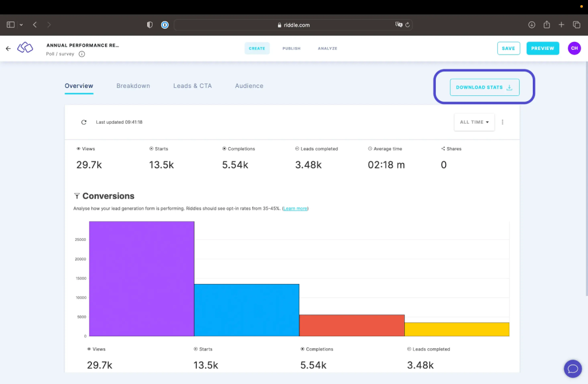Click the refresh stats icon
The image size is (588, 384).
click(84, 122)
